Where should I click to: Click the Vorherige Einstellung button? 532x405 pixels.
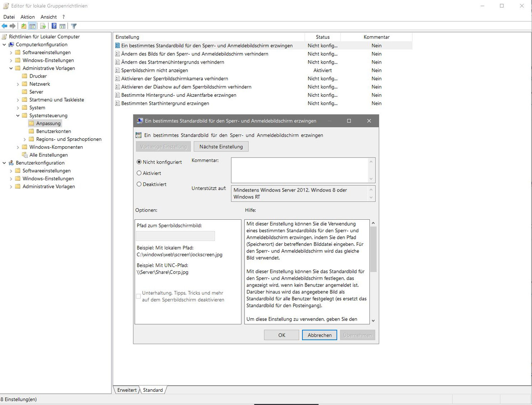[x=164, y=147]
